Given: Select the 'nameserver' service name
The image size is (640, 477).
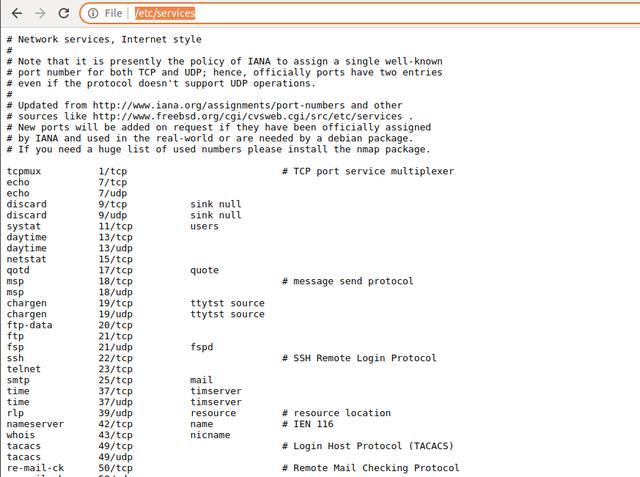Looking at the screenshot, I should (x=35, y=425).
